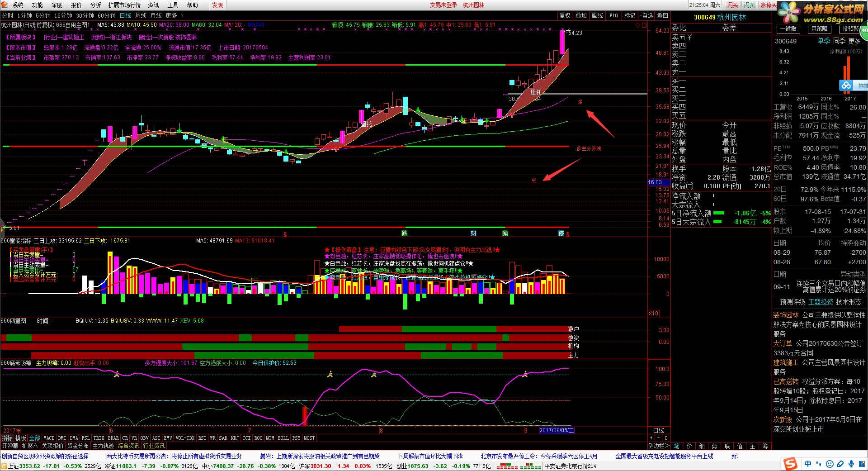Image resolution: width=868 pixels, height=471 pixels.
Task: Open the IME toolbox grid icon
Action: coord(861,464)
